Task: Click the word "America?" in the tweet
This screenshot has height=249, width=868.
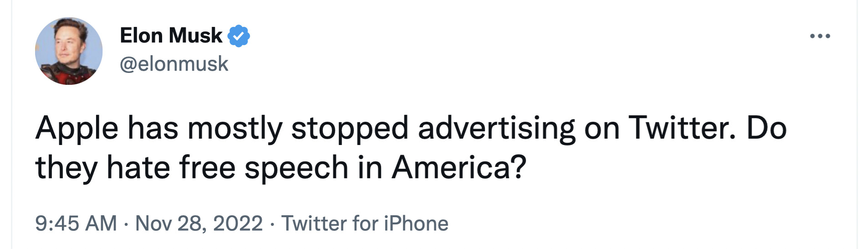Action: 459,167
